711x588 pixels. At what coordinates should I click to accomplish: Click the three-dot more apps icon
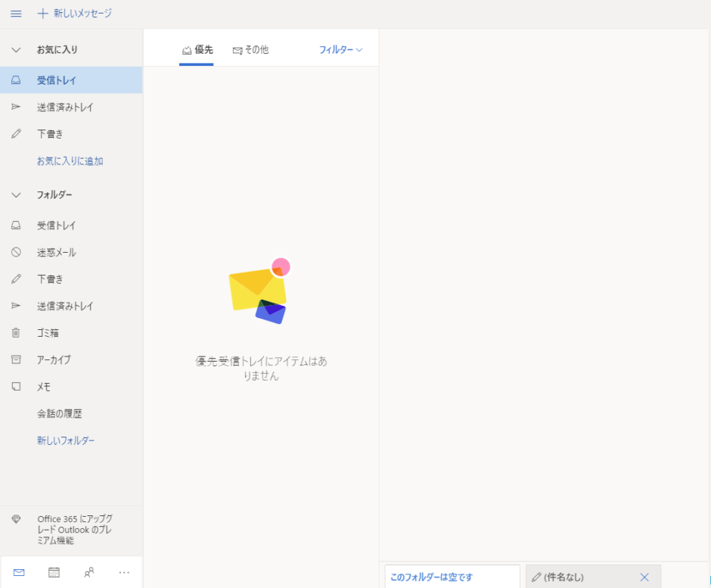(x=124, y=572)
